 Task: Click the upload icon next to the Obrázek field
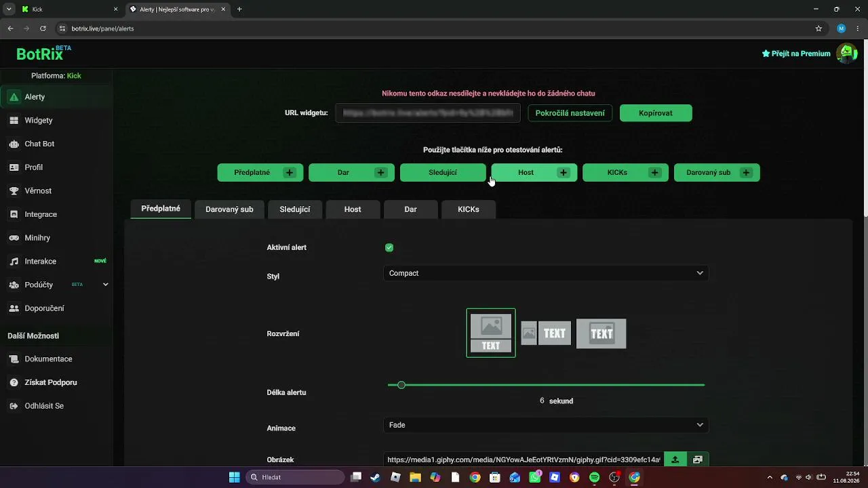click(675, 460)
